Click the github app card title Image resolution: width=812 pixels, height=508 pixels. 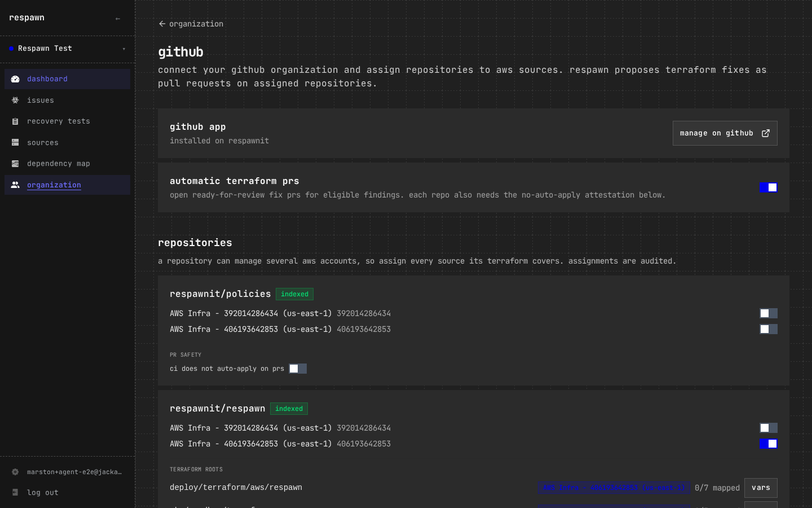[x=198, y=127]
